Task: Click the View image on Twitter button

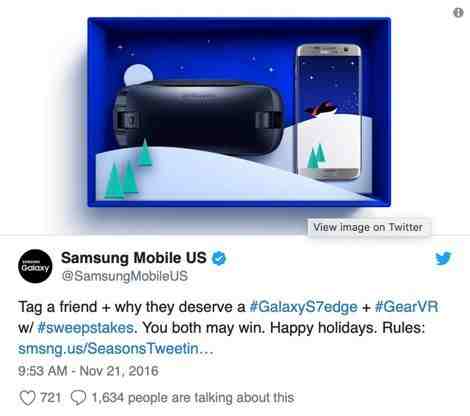Action: point(368,227)
